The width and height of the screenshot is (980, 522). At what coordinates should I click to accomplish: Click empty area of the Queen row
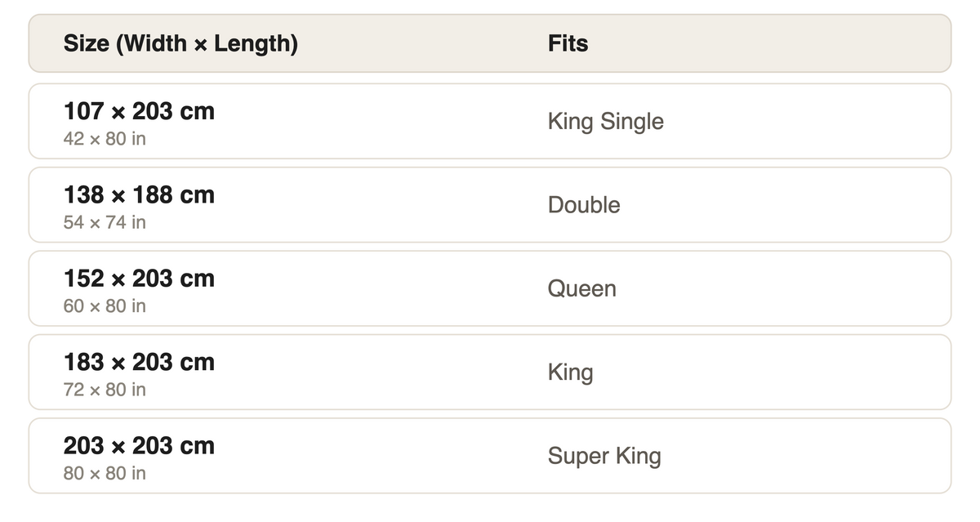pos(776,288)
